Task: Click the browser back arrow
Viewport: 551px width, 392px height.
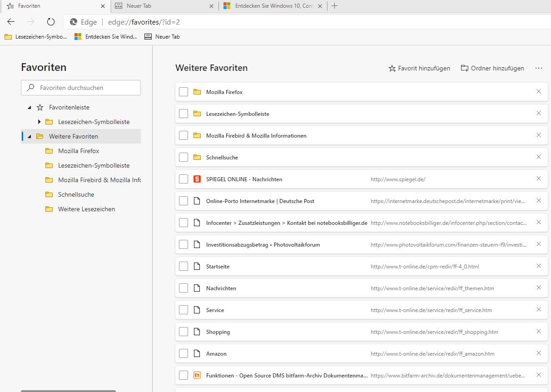Action: pos(11,22)
